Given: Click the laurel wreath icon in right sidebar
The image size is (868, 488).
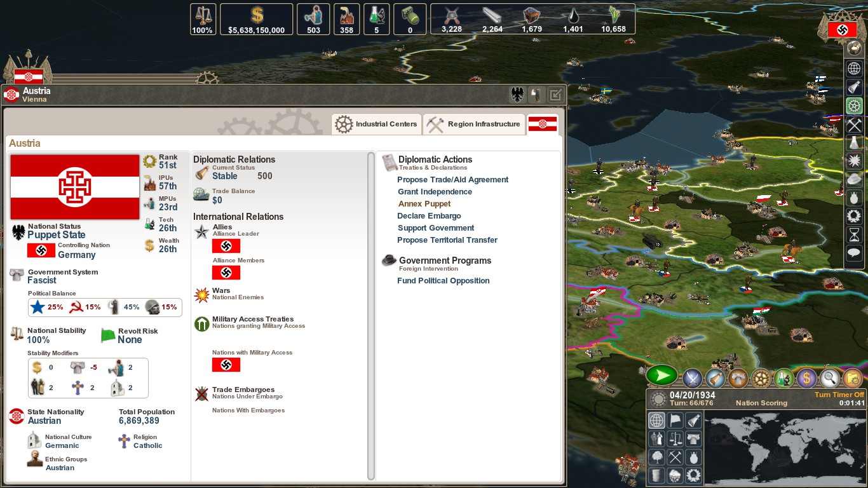Looking at the screenshot, I should click(x=854, y=217).
